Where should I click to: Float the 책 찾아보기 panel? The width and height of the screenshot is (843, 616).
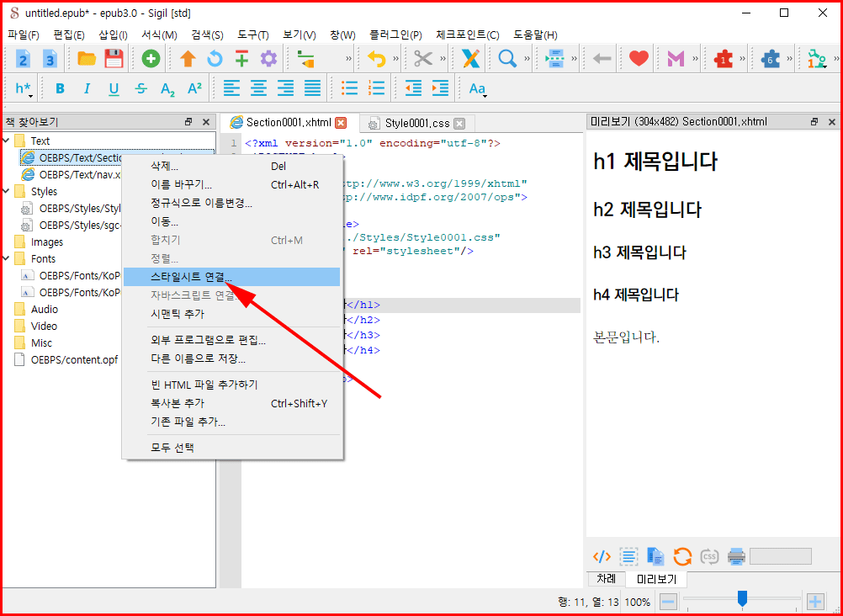pyautogui.click(x=188, y=122)
